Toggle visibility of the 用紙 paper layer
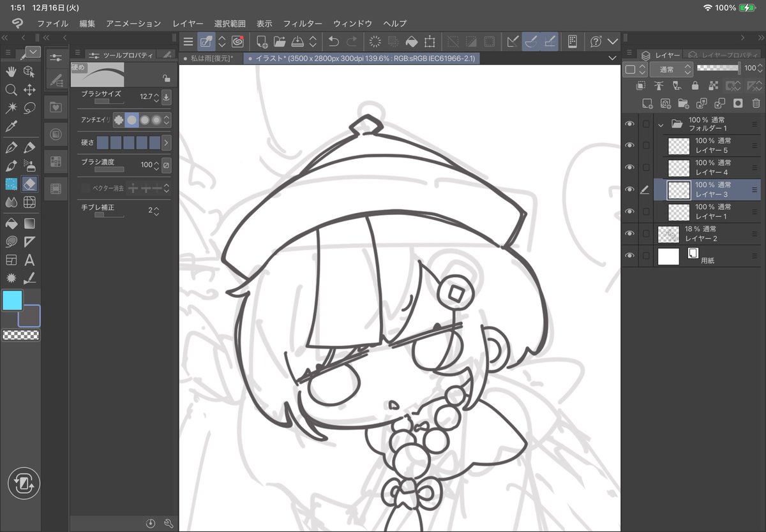 (x=630, y=256)
